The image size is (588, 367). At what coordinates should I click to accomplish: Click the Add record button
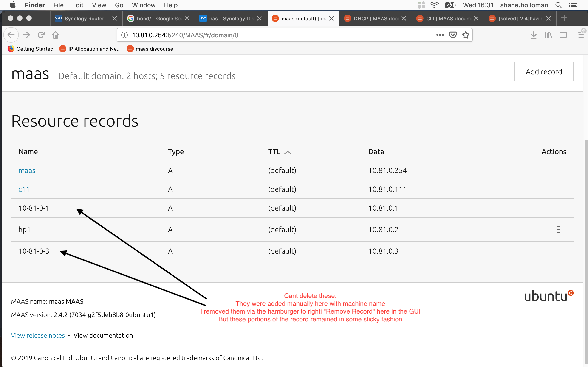click(543, 72)
